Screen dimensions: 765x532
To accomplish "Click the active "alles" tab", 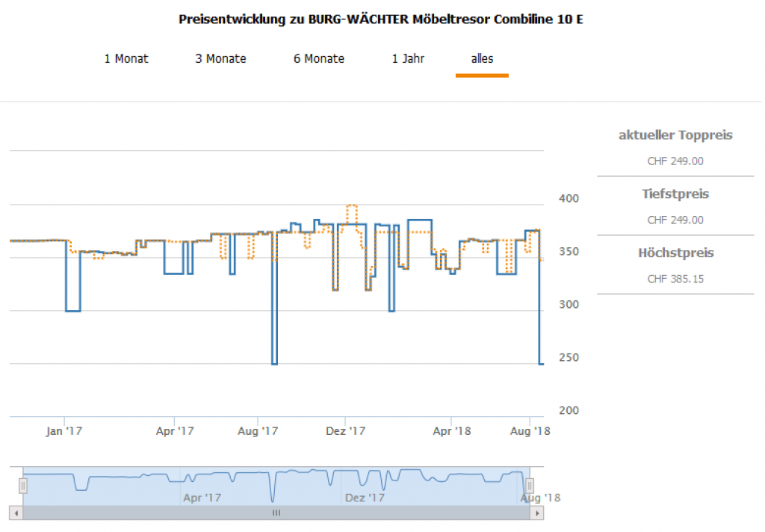I will [482, 58].
